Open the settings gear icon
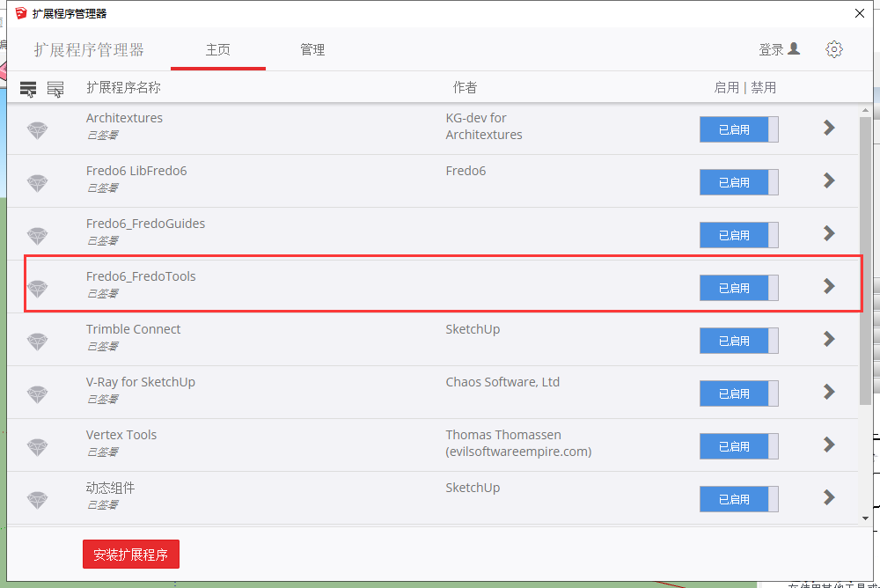 834,49
